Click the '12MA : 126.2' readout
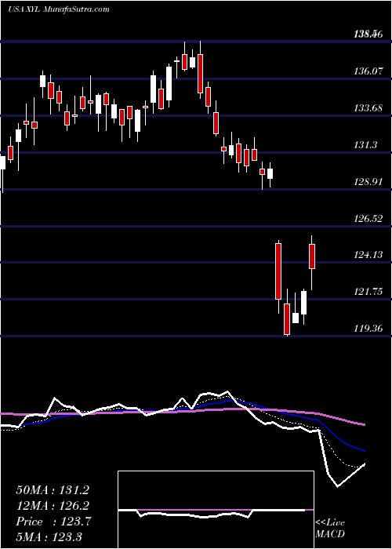The image size is (392, 549). click(x=53, y=506)
